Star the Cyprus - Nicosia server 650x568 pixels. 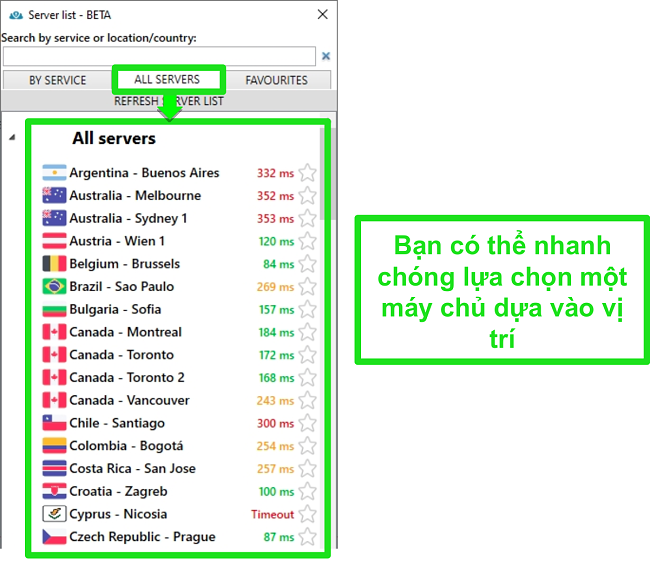308,514
